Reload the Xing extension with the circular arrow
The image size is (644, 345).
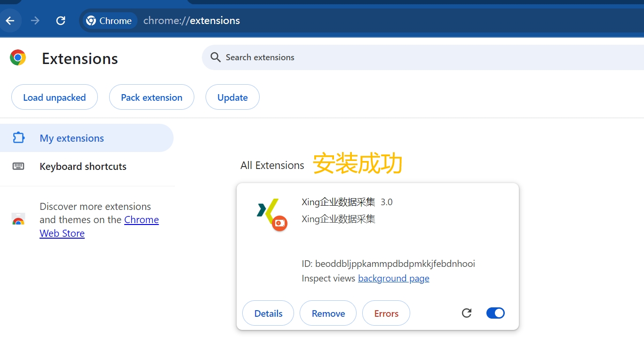467,313
